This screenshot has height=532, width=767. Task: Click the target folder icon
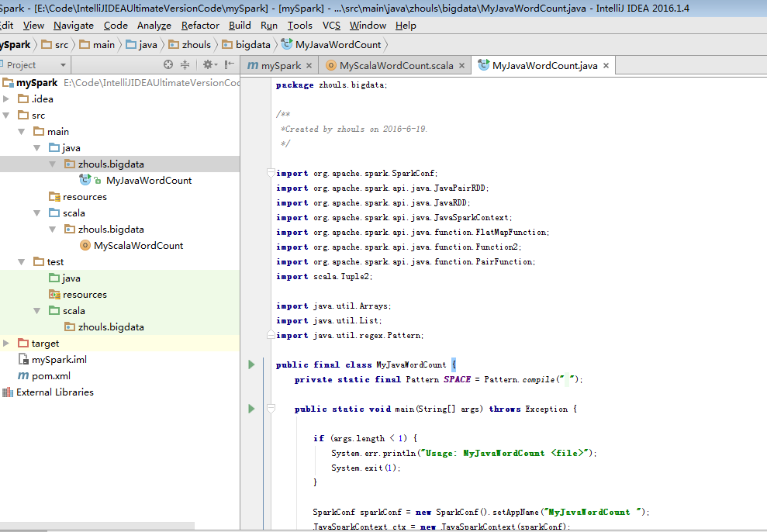pyautogui.click(x=23, y=343)
